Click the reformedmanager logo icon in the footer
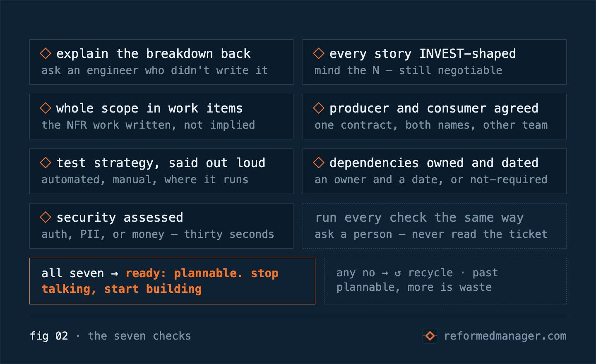This screenshot has width=596, height=364. pos(430,336)
